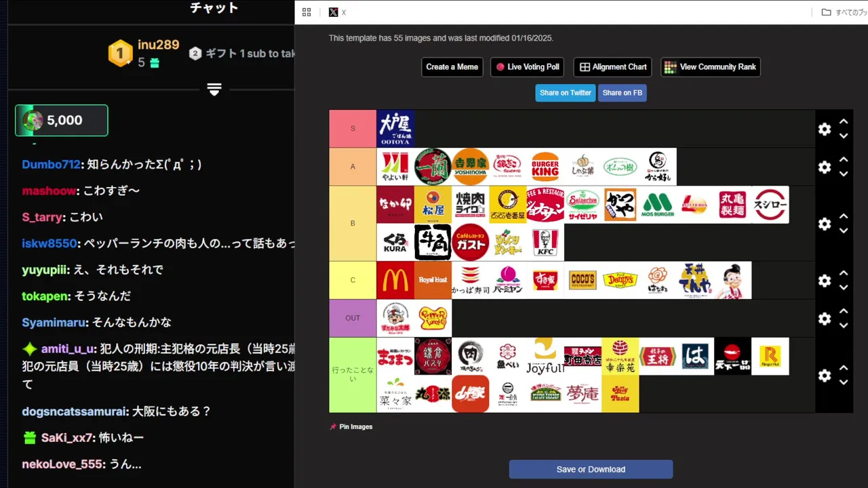Select the Yoshinoya logo
Viewport: 868px width, 488px height.
click(471, 167)
